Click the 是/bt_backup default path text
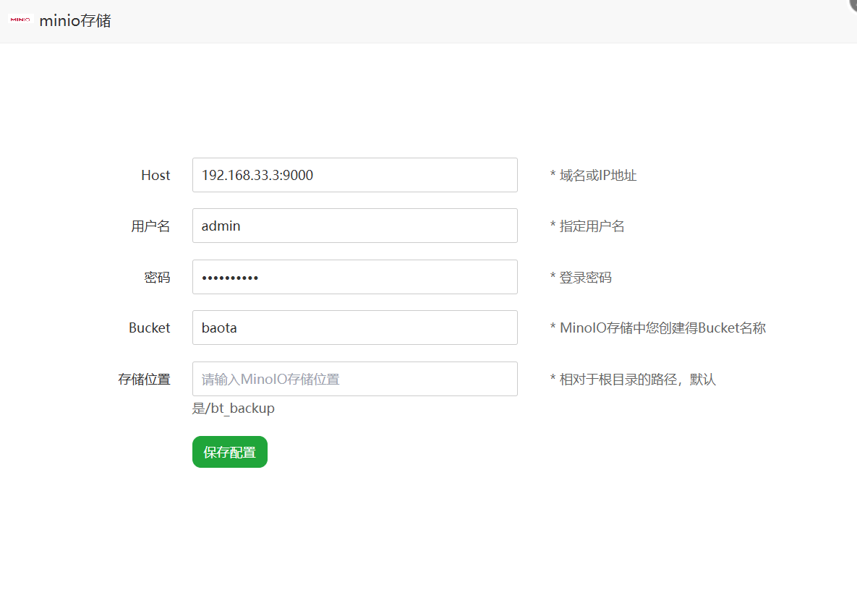Viewport: 857px width, 616px height. pyautogui.click(x=234, y=408)
